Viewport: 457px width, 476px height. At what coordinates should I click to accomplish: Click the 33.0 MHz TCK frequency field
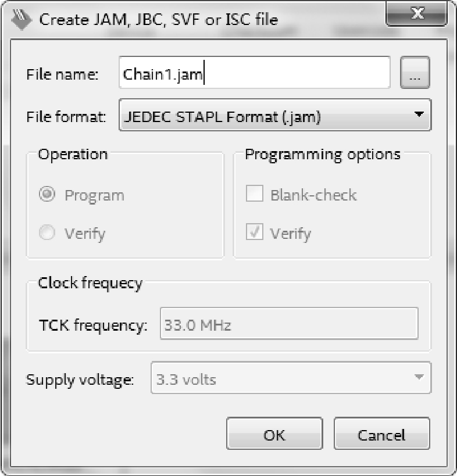pyautogui.click(x=289, y=324)
